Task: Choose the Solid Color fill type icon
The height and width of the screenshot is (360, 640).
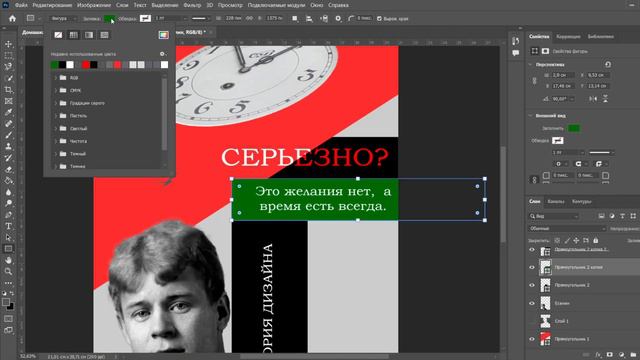Action: tap(73, 35)
